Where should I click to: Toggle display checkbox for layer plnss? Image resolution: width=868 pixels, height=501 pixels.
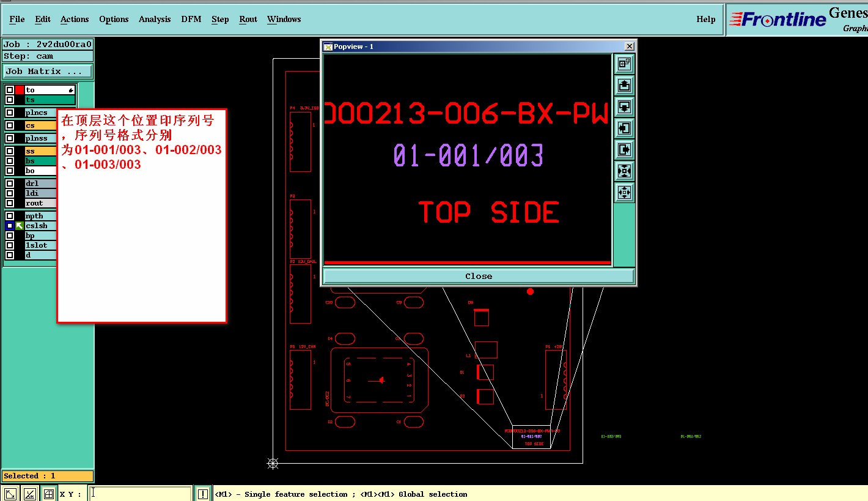coord(10,138)
